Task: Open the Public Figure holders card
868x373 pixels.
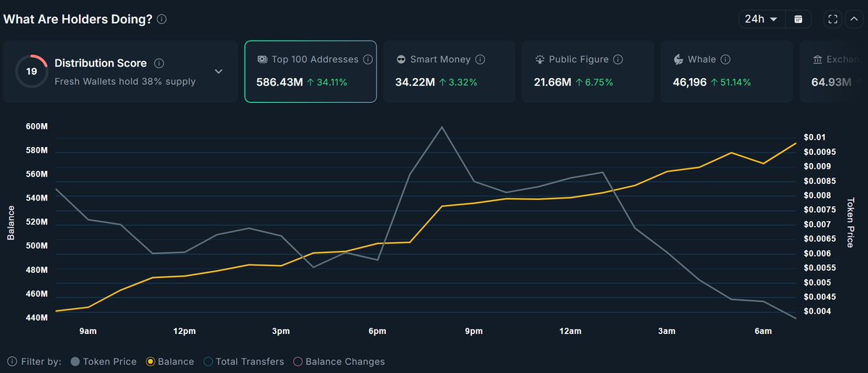Action: click(x=587, y=71)
